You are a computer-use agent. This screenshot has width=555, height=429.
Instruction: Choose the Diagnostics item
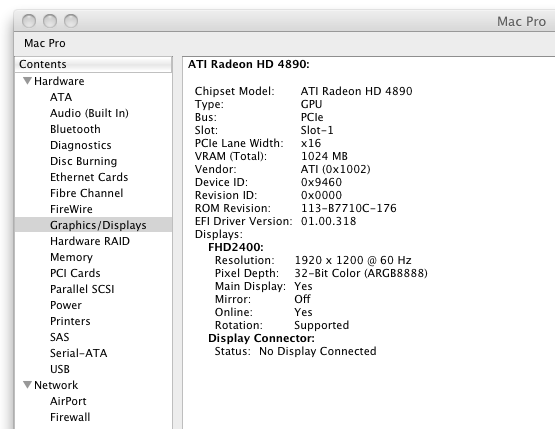81,145
